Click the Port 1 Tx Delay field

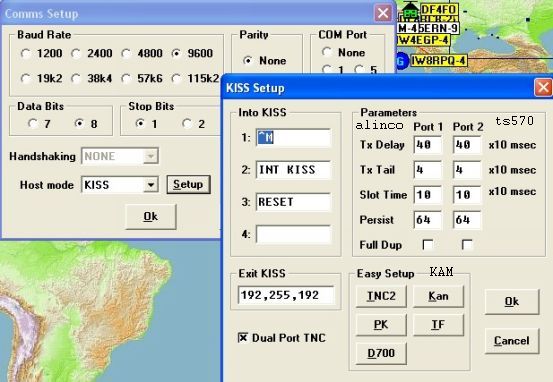(427, 145)
